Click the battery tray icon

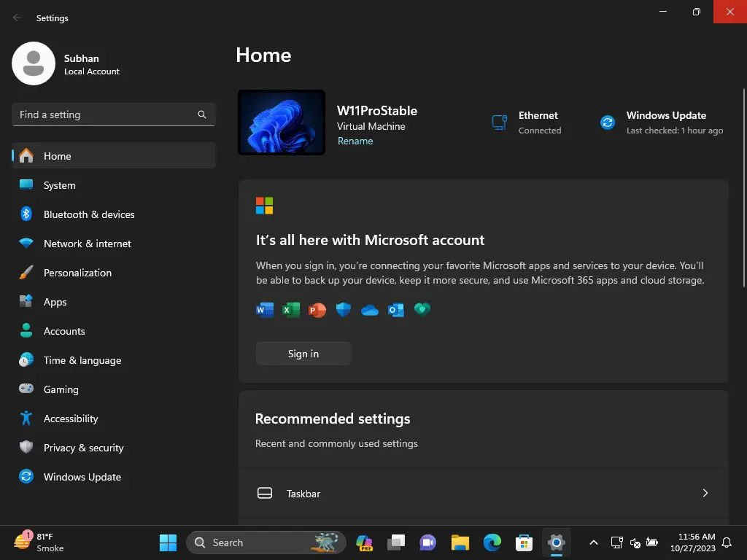point(652,542)
